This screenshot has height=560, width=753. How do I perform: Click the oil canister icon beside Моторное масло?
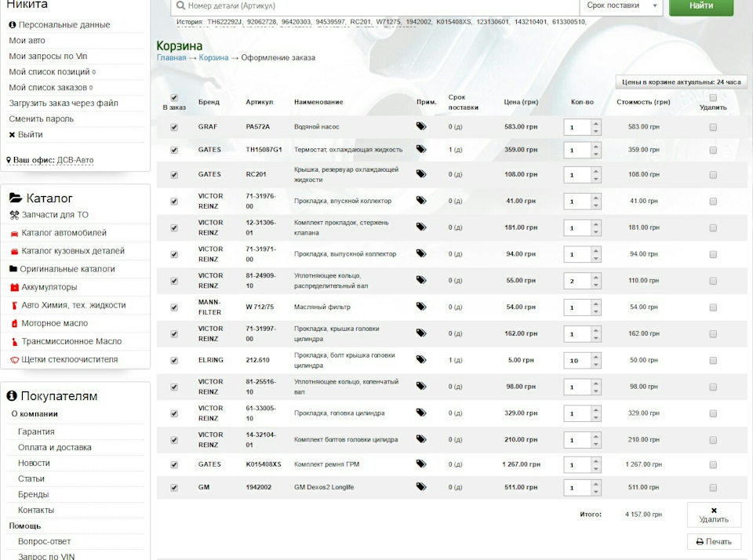coord(14,324)
